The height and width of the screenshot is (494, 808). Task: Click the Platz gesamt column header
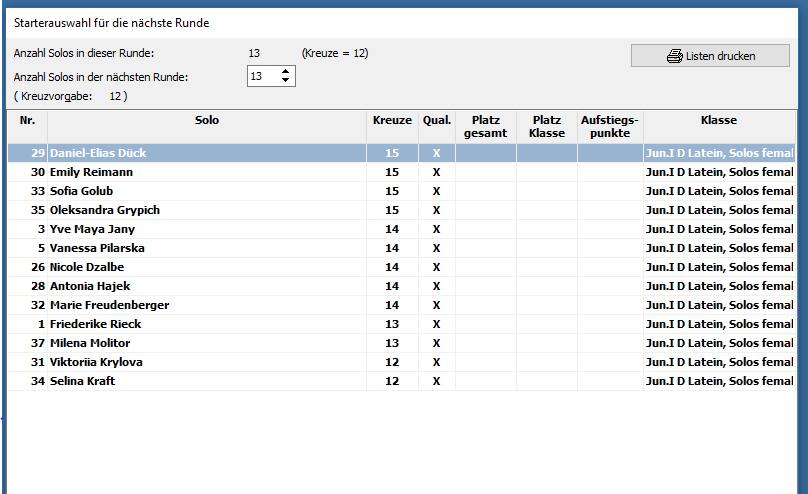(486, 126)
